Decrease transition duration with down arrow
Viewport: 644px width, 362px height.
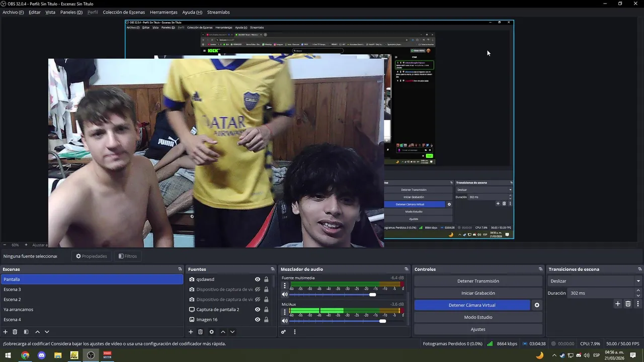click(x=638, y=296)
